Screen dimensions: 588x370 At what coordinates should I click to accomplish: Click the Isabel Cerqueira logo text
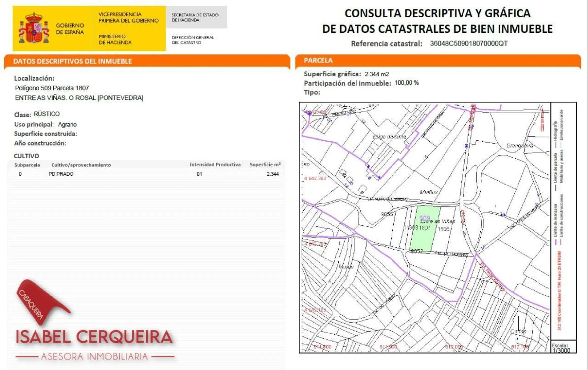click(94, 337)
